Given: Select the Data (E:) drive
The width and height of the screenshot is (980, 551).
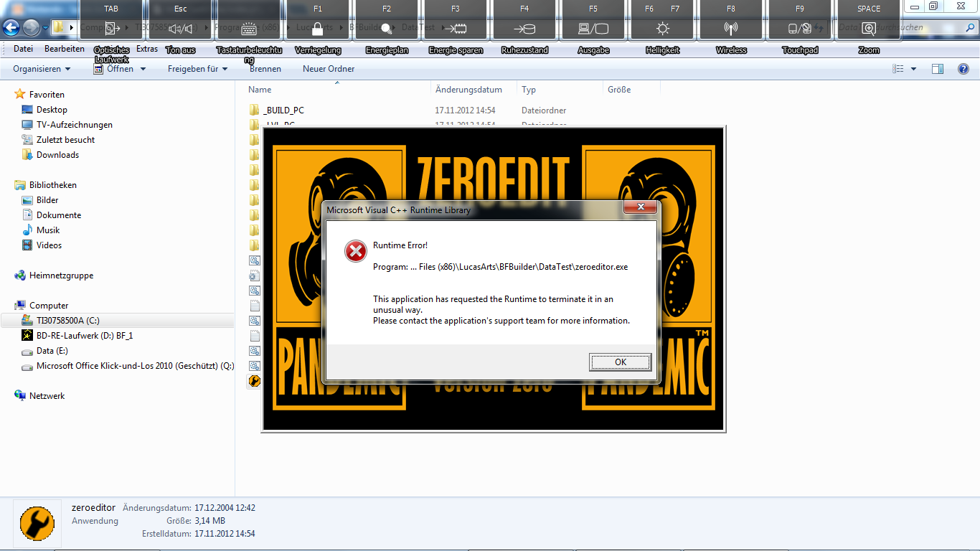Looking at the screenshot, I should pos(52,352).
